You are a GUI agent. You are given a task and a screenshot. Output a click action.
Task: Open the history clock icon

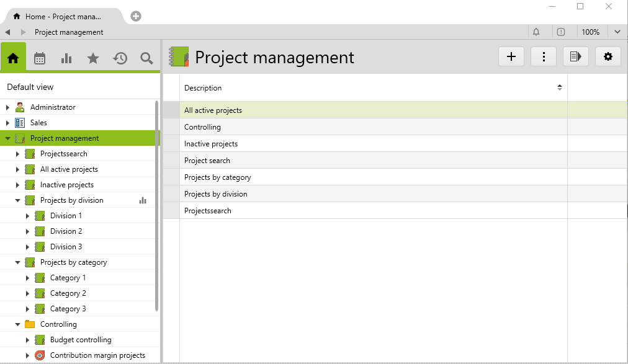(x=120, y=58)
